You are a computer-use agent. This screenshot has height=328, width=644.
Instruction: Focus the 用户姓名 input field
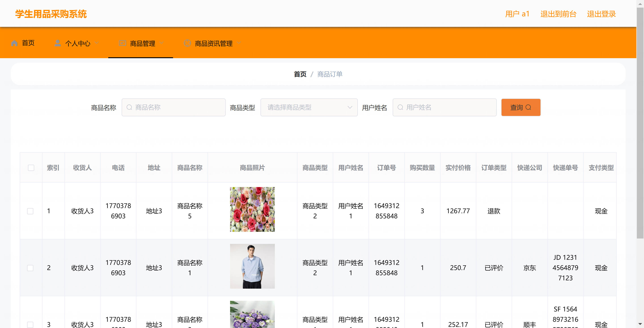click(445, 107)
